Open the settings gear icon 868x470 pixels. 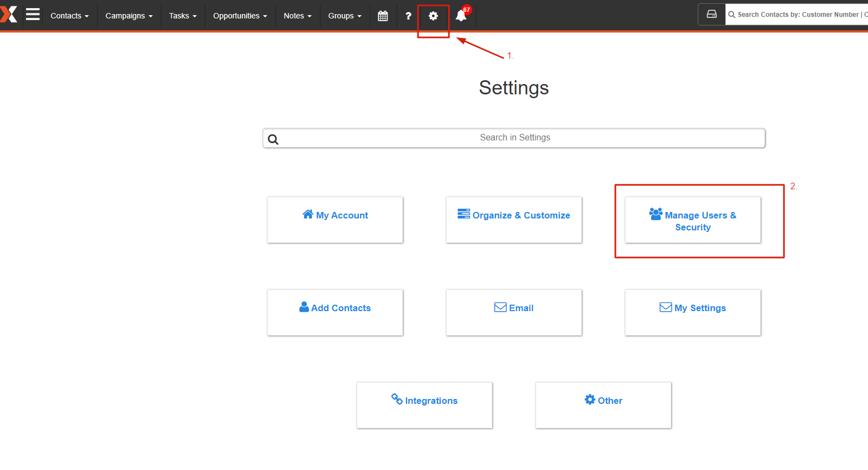pos(433,16)
